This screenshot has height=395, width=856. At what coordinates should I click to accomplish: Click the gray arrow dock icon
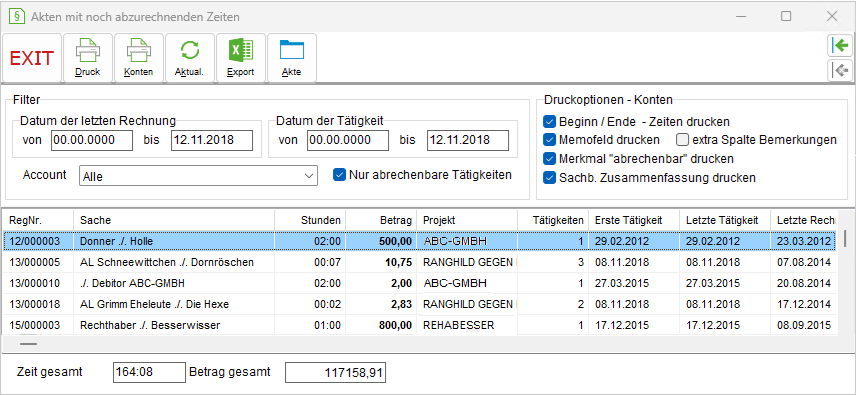[840, 70]
